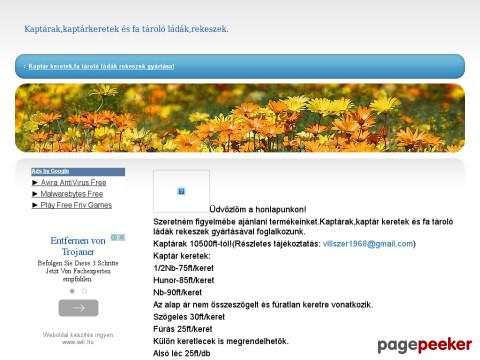This screenshot has width=480, height=360.
Task: Open the Malwarebytes Free ad link
Action: tap(72, 194)
